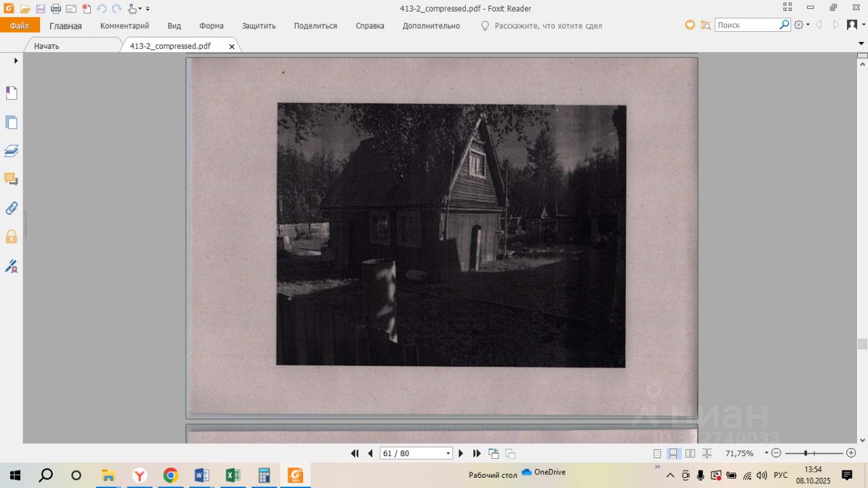This screenshot has height=488, width=868.
Task: Go to the last page
Action: click(477, 453)
